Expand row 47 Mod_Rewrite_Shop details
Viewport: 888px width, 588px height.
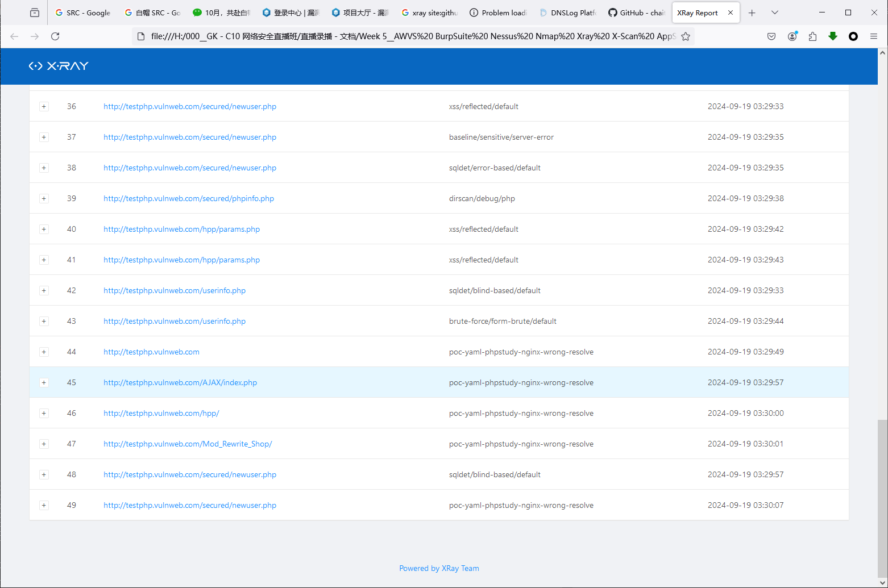(44, 444)
